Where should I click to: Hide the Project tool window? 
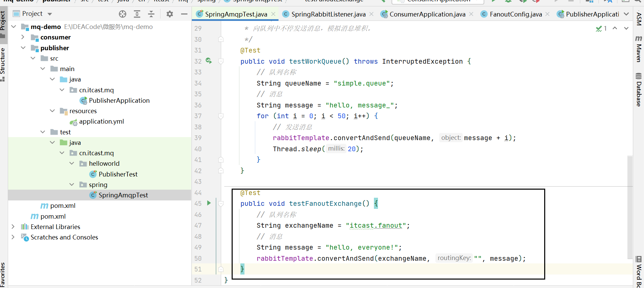coord(184,14)
